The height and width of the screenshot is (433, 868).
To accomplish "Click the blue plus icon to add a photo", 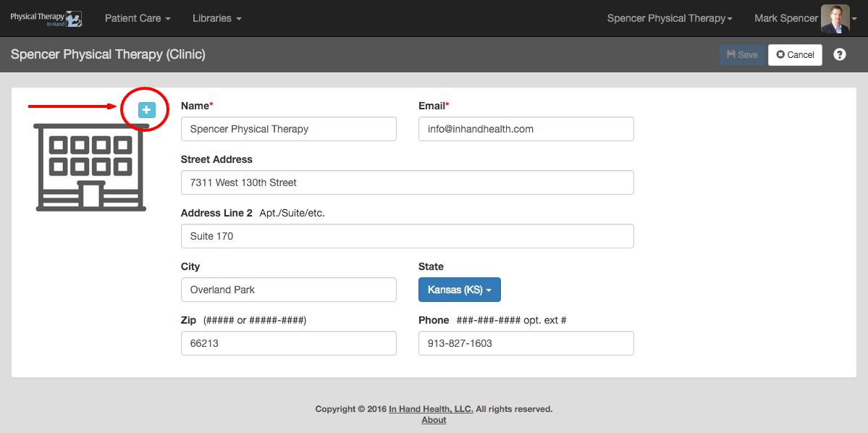I will 146,110.
